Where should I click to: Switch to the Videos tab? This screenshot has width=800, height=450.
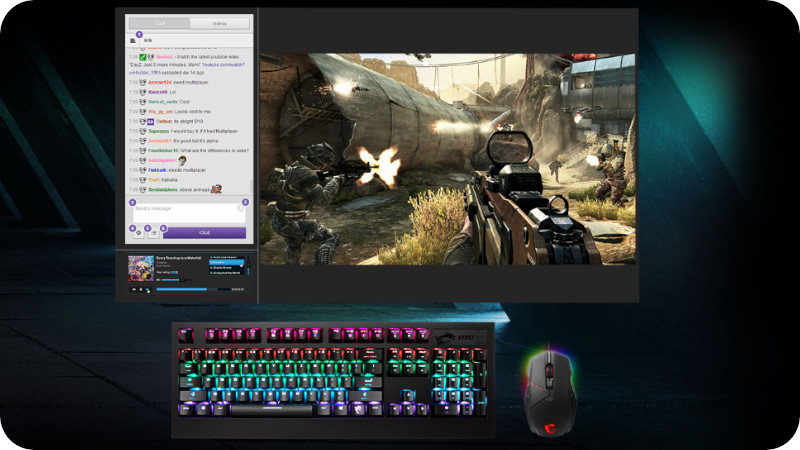pyautogui.click(x=219, y=23)
